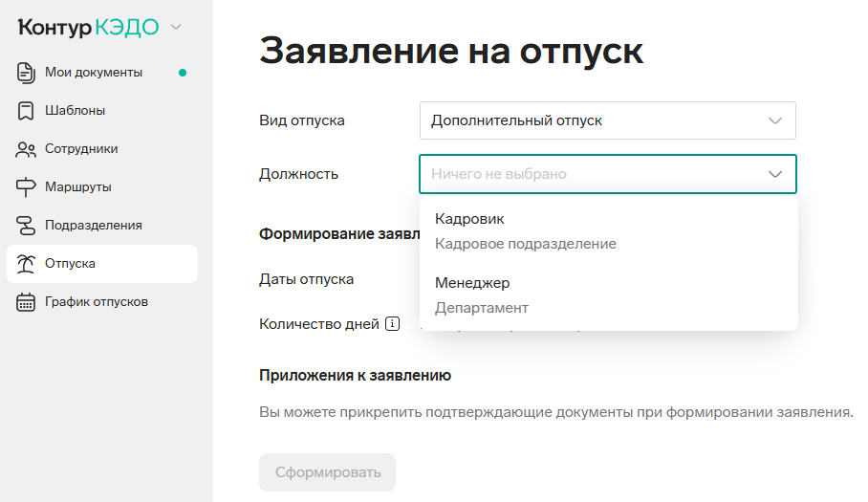
Task: Navigate to График отпусков page
Action: click(x=97, y=302)
